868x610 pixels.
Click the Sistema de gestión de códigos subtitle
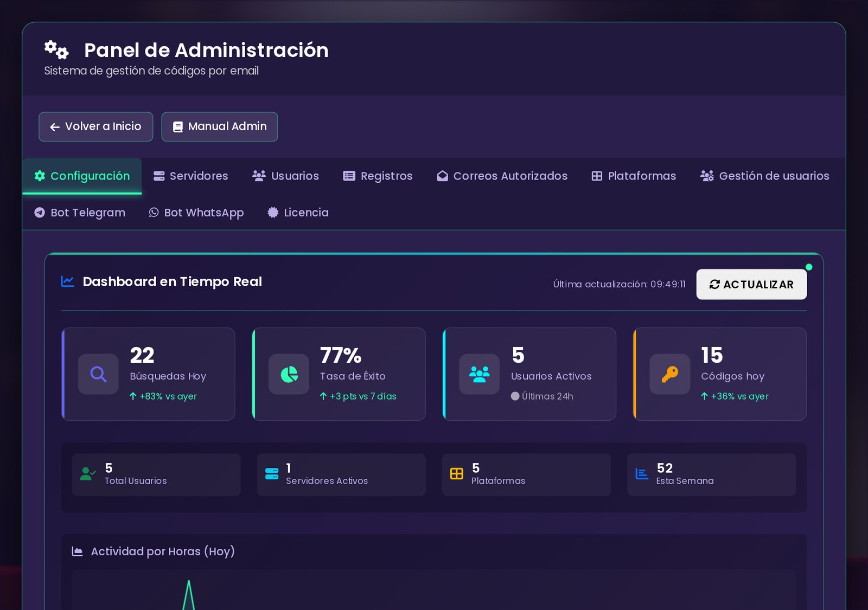(151, 71)
